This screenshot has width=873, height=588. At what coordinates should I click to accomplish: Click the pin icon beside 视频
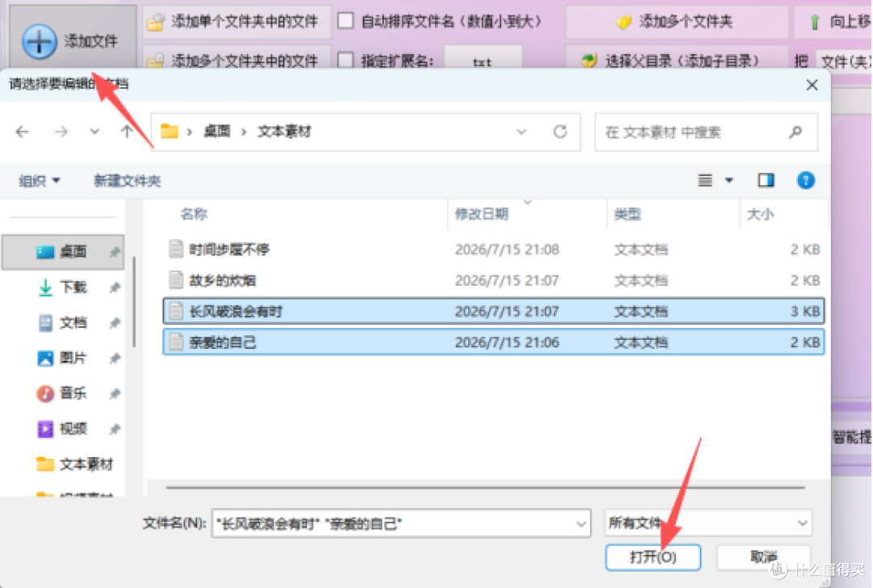point(115,429)
